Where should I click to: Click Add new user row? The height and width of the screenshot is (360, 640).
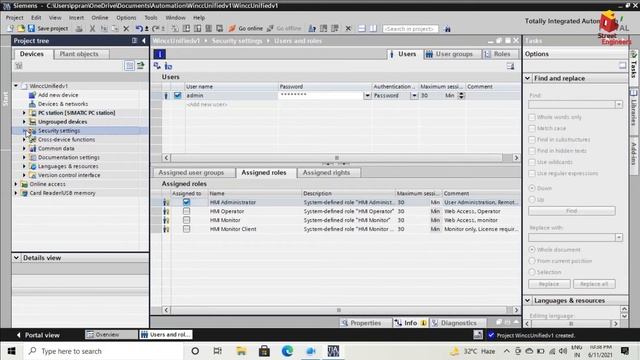[x=207, y=104]
